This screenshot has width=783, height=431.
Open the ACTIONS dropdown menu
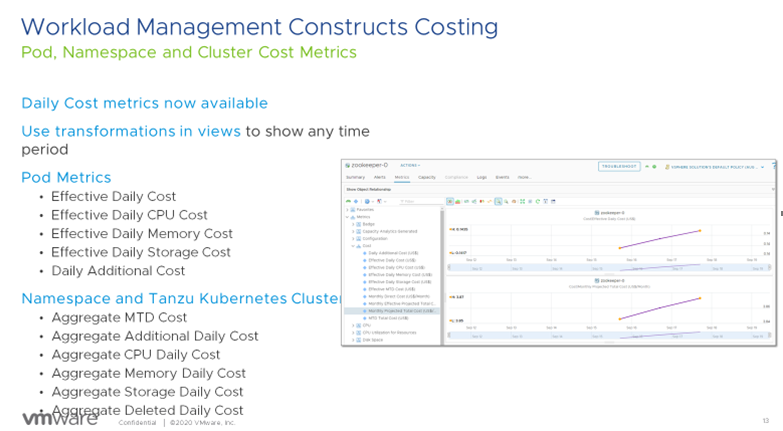click(410, 165)
